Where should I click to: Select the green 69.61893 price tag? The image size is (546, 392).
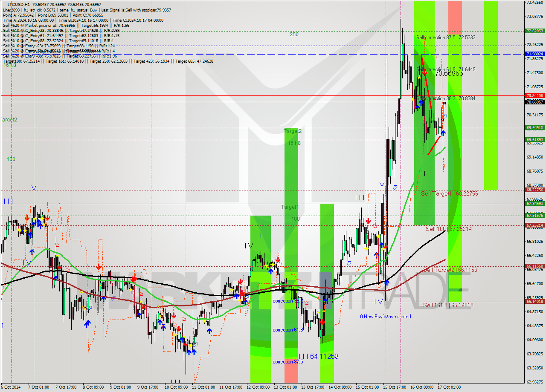click(x=534, y=140)
